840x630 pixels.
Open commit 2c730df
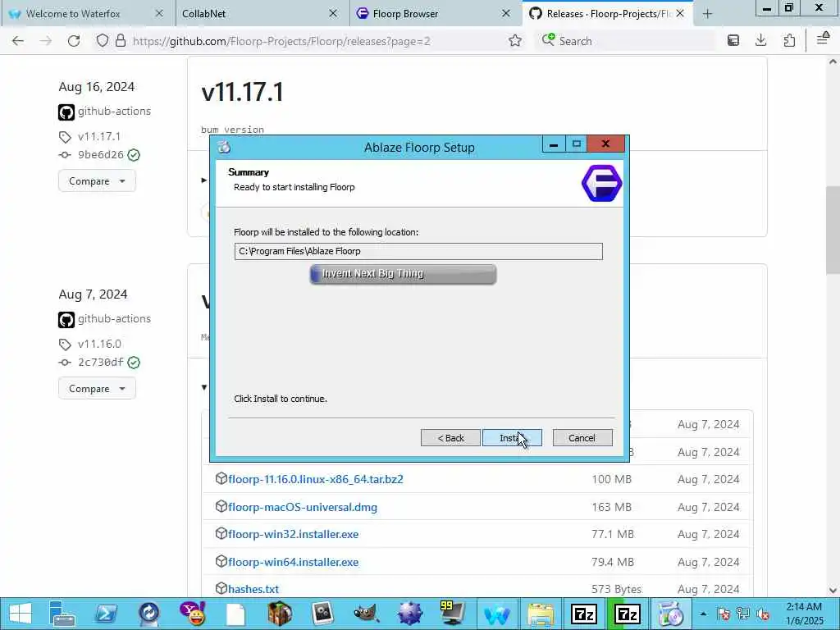coord(101,362)
